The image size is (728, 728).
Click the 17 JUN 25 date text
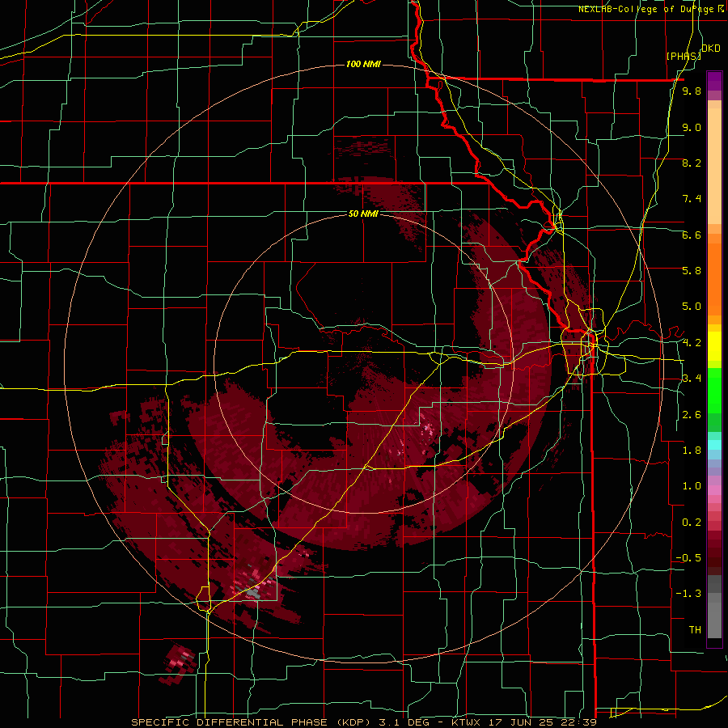pos(522,722)
